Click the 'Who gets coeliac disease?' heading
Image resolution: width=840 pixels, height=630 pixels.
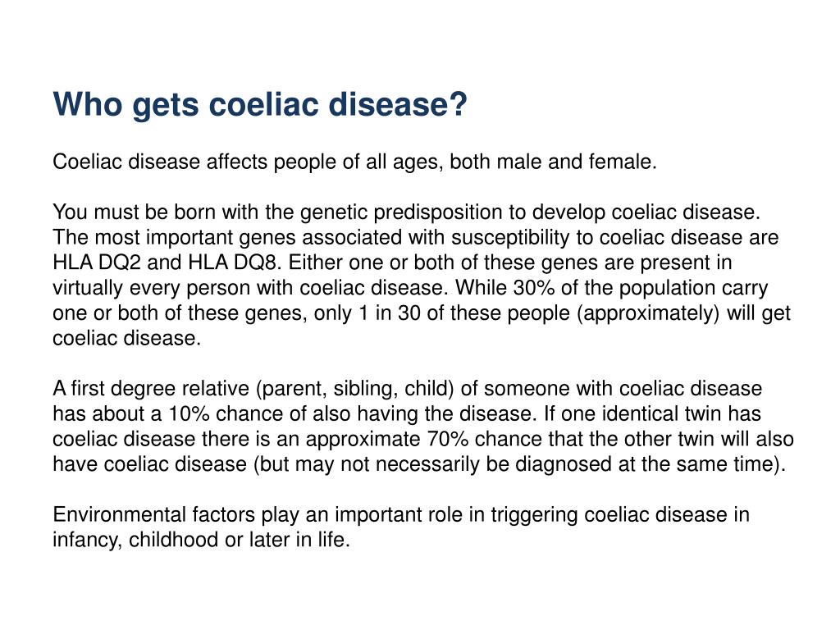[x=260, y=104]
